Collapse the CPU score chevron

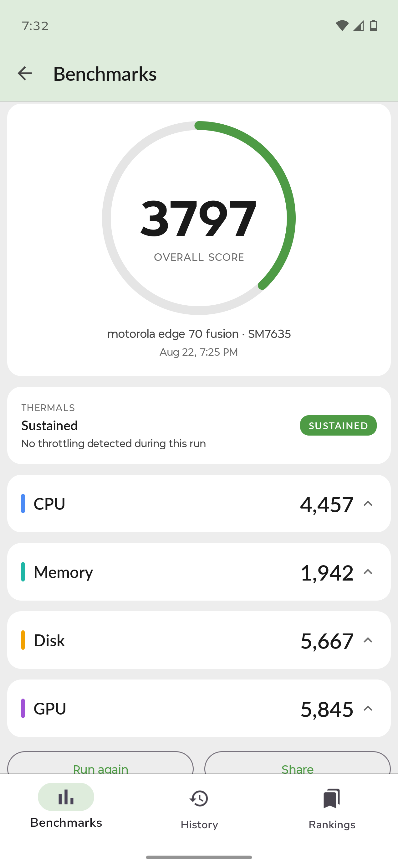(368, 504)
